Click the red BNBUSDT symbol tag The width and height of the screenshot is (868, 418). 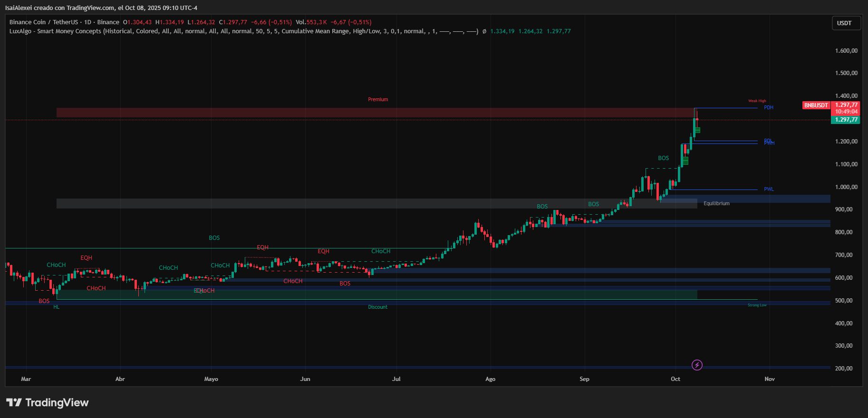pyautogui.click(x=816, y=105)
